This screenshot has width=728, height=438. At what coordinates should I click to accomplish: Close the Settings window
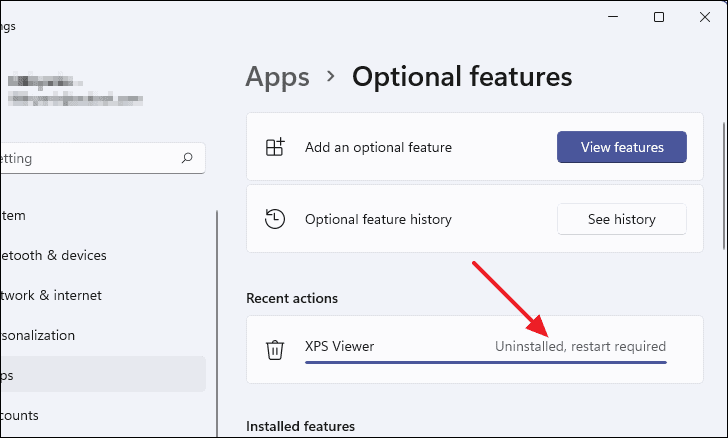point(705,17)
